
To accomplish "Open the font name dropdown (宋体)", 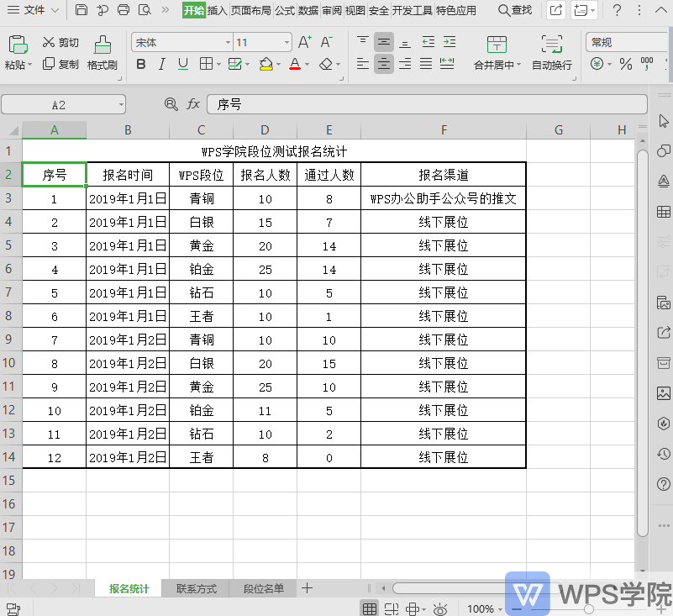I will click(228, 43).
